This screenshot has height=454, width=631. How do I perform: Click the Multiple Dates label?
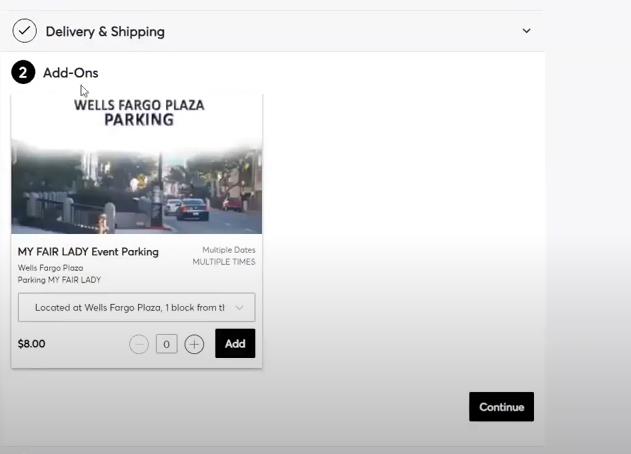pyautogui.click(x=229, y=250)
